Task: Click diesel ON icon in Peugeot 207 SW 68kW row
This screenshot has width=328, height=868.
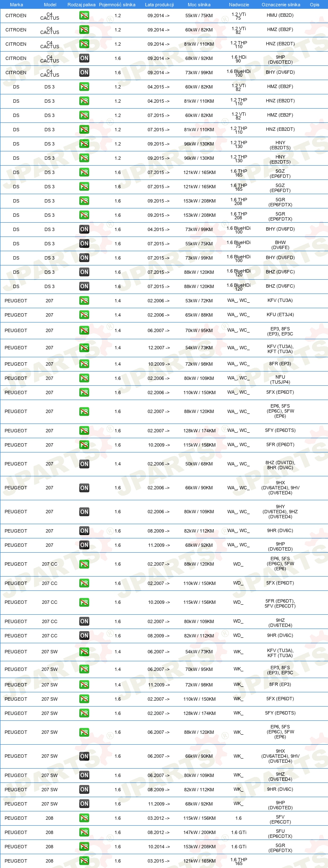Action: pos(84,804)
